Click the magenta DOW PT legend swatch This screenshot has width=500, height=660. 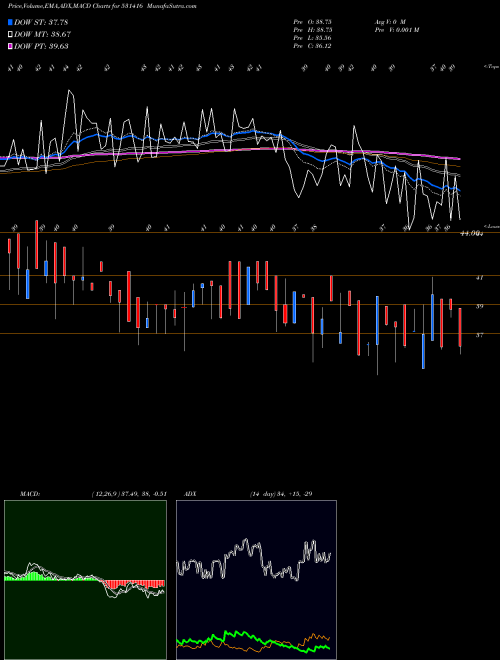[11, 46]
